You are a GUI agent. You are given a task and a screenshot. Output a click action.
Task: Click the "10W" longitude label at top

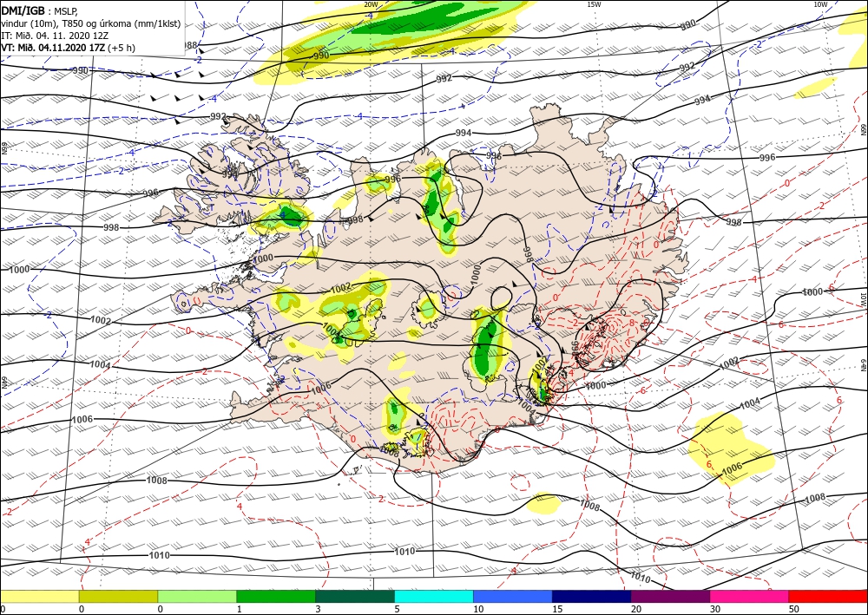820,4
